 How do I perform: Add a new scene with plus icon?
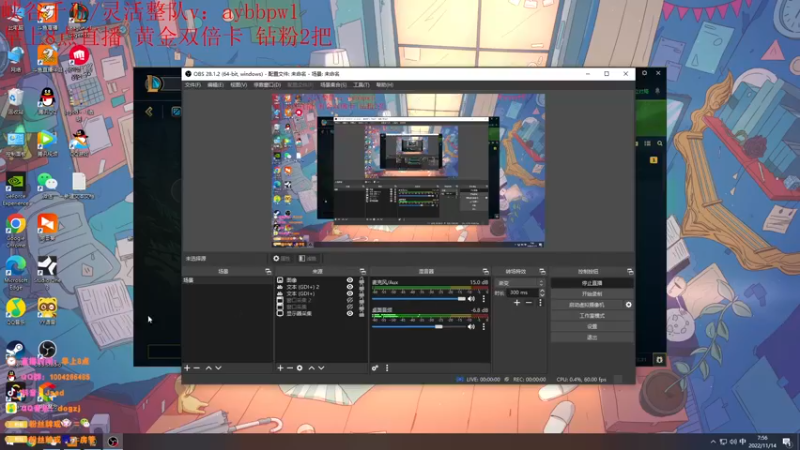click(x=187, y=368)
